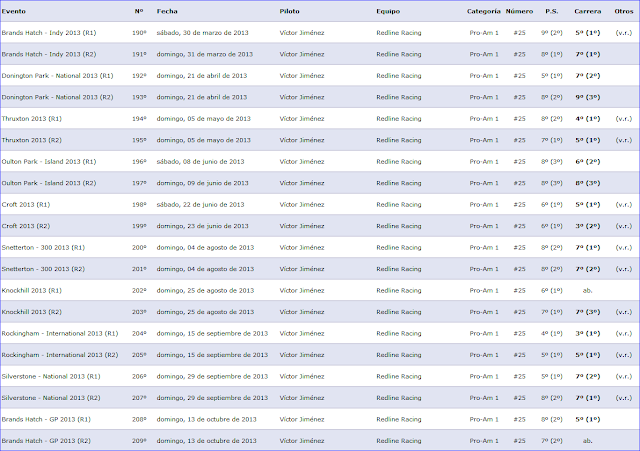The width and height of the screenshot is (640, 451).
Task: Click the Carrera column header
Action: [588, 11]
